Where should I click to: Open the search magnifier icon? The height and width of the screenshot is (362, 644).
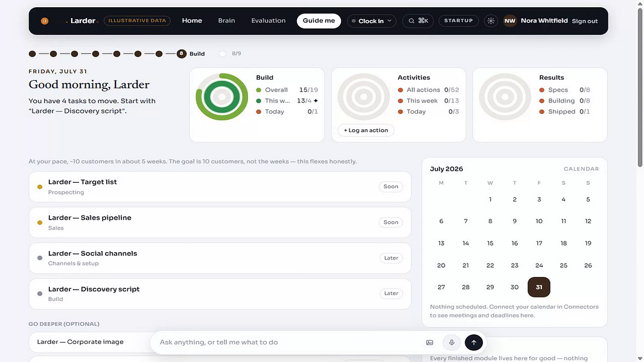click(411, 21)
